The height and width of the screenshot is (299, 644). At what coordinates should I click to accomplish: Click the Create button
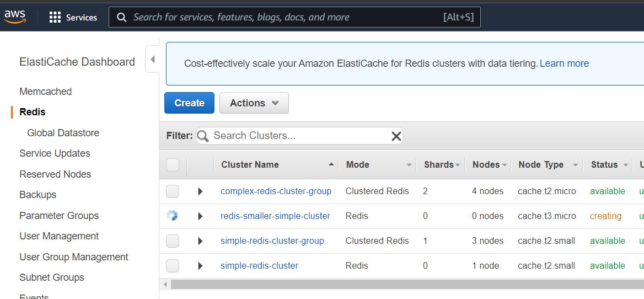tap(189, 103)
